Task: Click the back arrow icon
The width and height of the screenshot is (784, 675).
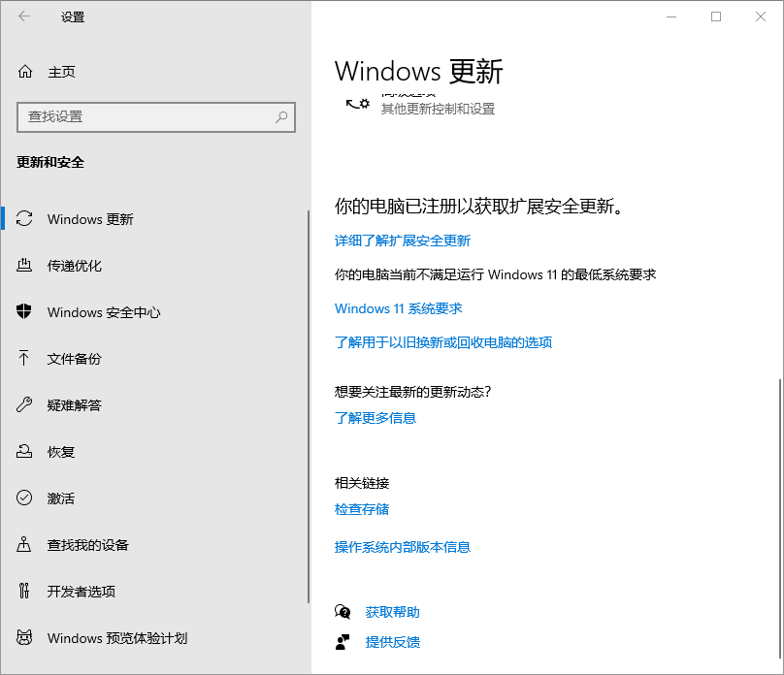Action: click(x=24, y=16)
